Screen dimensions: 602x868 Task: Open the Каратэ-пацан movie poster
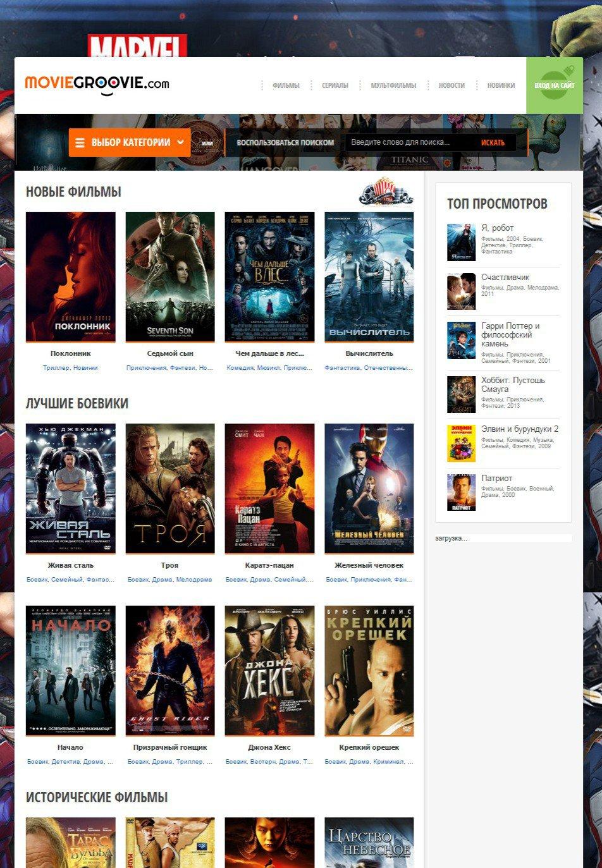coord(269,489)
